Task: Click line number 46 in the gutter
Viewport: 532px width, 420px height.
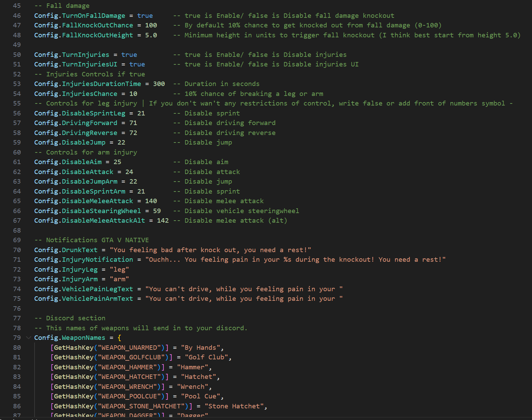Action: tap(17, 16)
